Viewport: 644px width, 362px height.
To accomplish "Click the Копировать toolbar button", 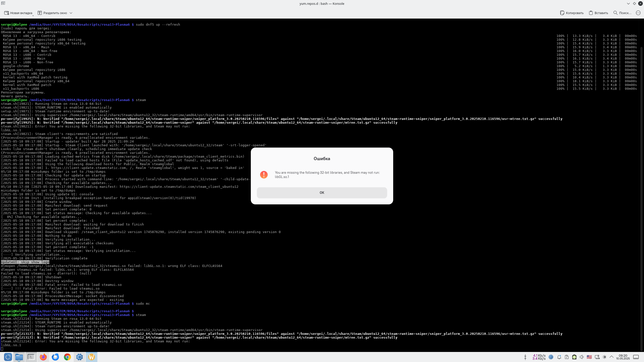I will click(x=572, y=13).
